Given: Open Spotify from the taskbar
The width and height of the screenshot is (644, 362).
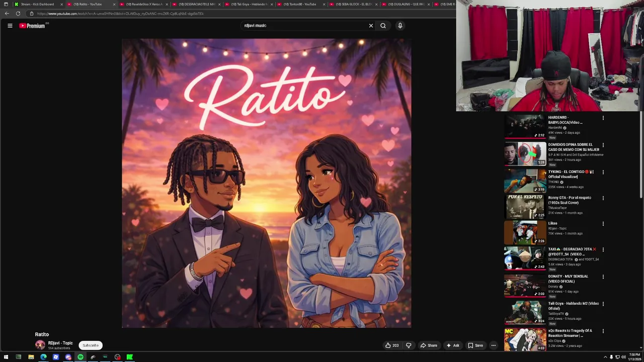Looking at the screenshot, I should [80, 357].
